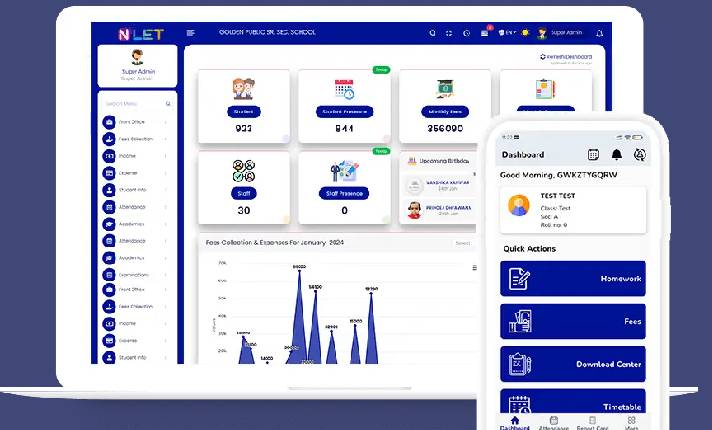Switch to Report Card tab on phone
This screenshot has height=430, width=712.
coord(593,423)
